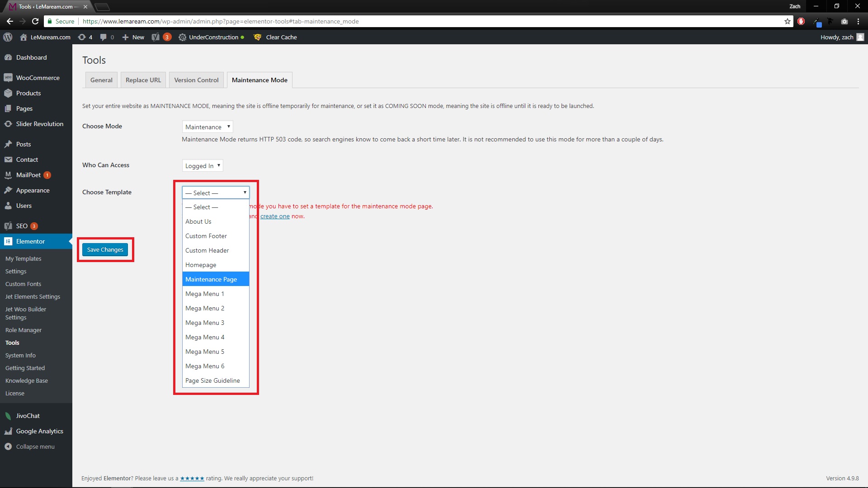Select About Us template option

(216, 221)
